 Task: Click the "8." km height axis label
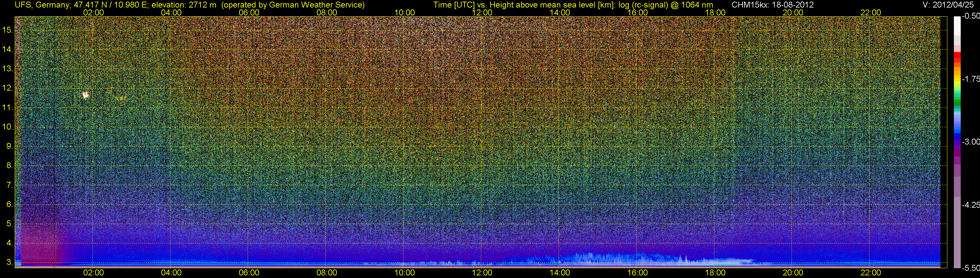point(10,165)
